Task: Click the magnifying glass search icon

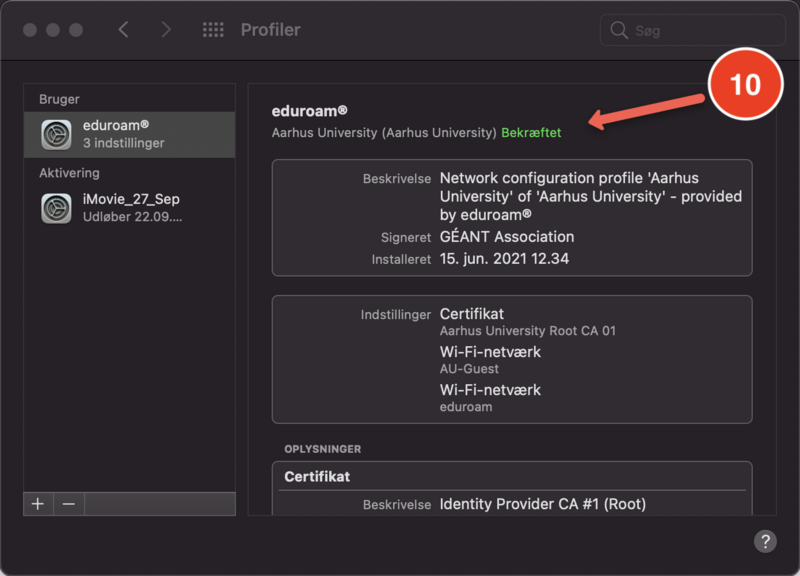Action: tap(619, 31)
